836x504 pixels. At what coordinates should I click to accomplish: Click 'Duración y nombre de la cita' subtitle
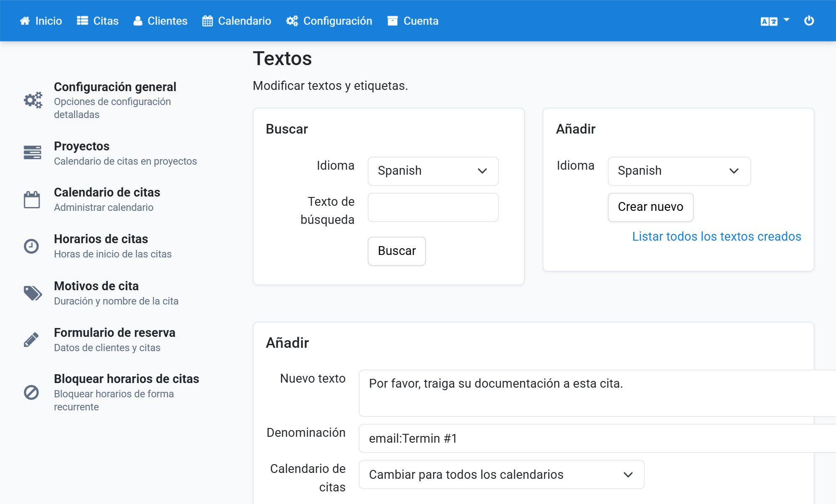click(x=116, y=301)
